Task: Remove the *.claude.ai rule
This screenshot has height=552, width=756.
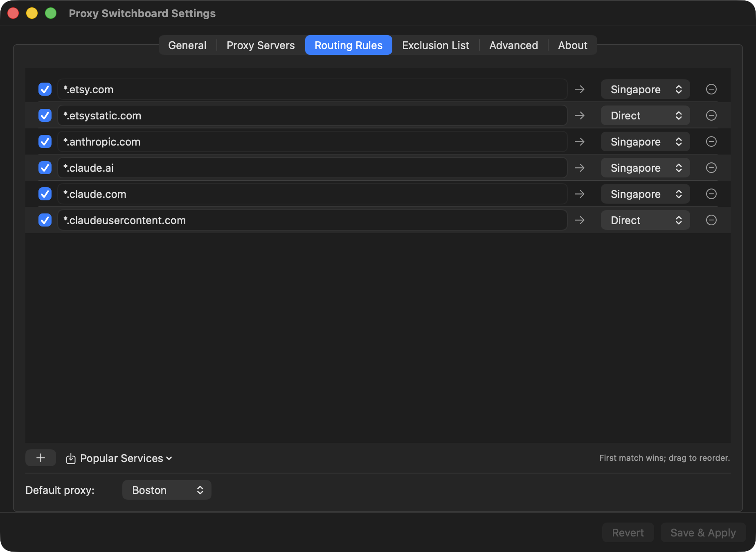Action: coord(711,168)
